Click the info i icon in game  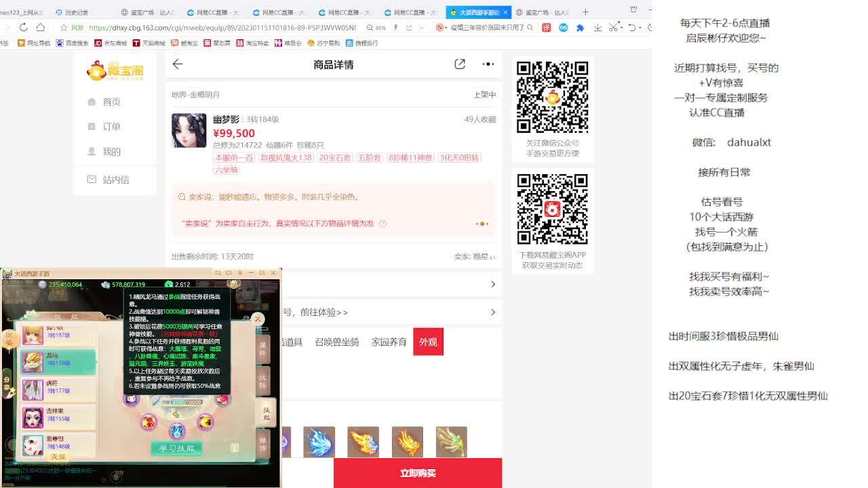click(234, 448)
